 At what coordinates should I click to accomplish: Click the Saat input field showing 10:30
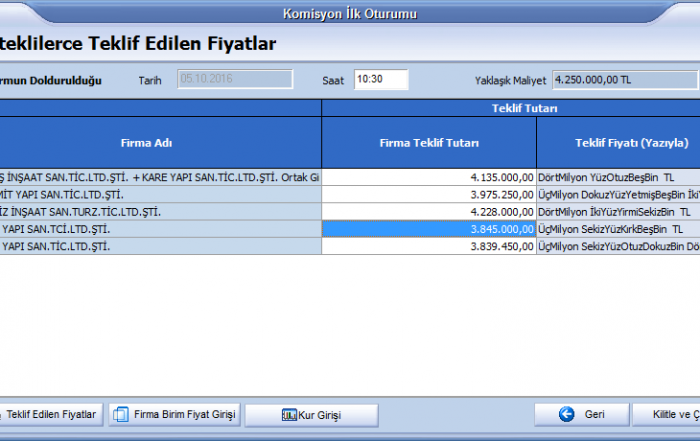(381, 79)
